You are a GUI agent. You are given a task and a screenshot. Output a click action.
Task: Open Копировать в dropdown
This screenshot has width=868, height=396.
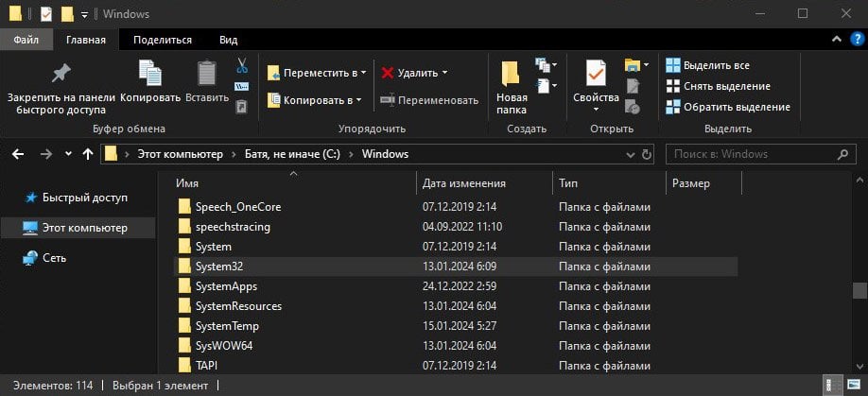pyautogui.click(x=314, y=100)
